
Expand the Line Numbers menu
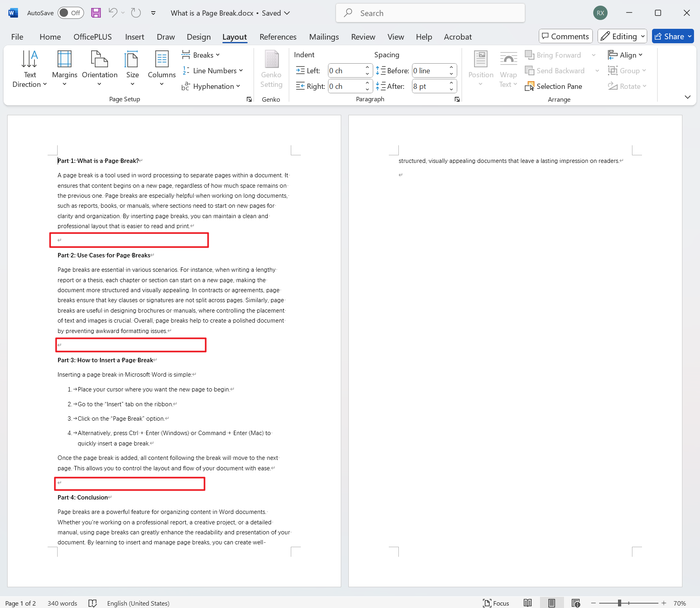coord(213,70)
